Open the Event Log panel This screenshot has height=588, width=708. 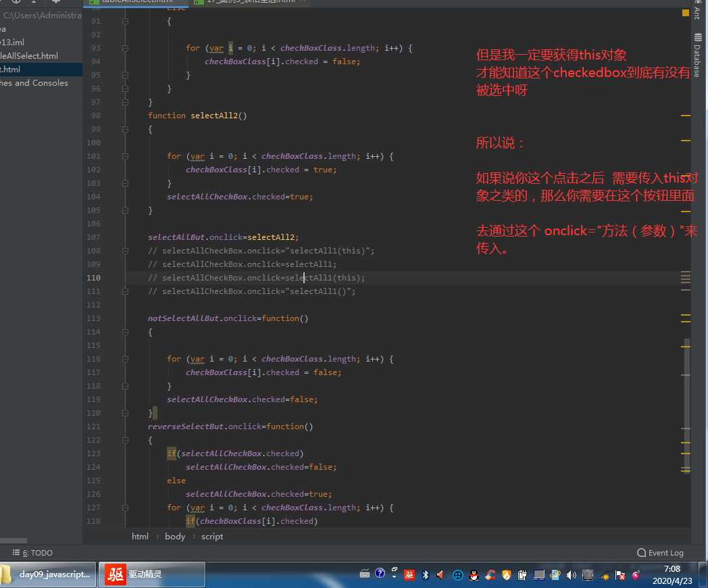coord(660,553)
